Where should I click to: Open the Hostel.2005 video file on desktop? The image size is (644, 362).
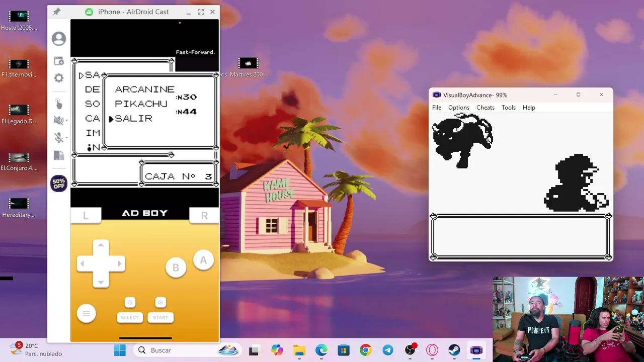pos(19,21)
